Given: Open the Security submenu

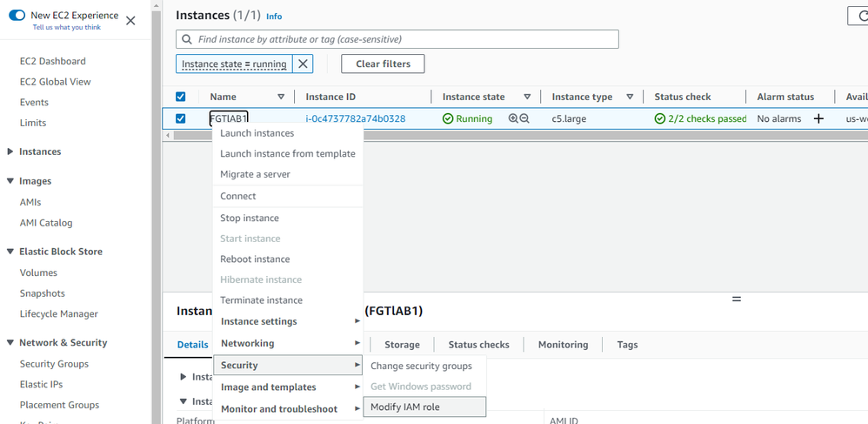Looking at the screenshot, I should [x=288, y=366].
